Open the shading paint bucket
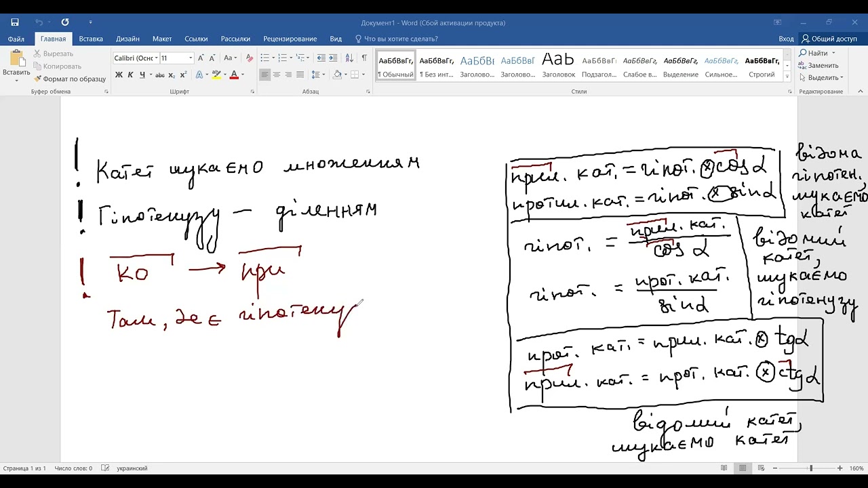 [337, 75]
